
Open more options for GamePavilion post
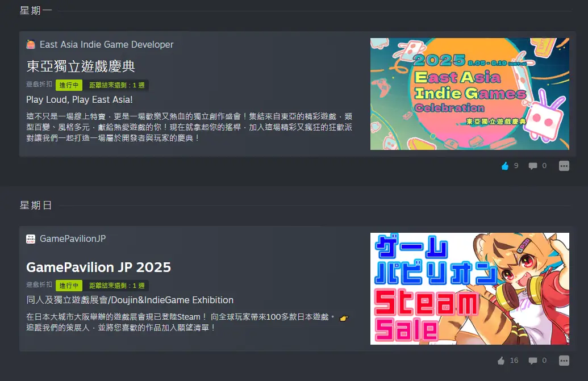[564, 361]
